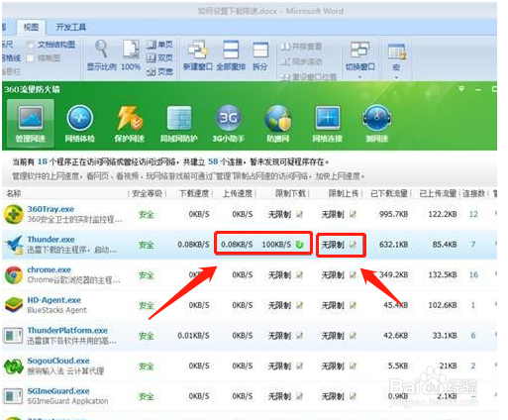The height and width of the screenshot is (420, 508).
Task: Click connection count 16 for chrome.exe
Action: [473, 274]
